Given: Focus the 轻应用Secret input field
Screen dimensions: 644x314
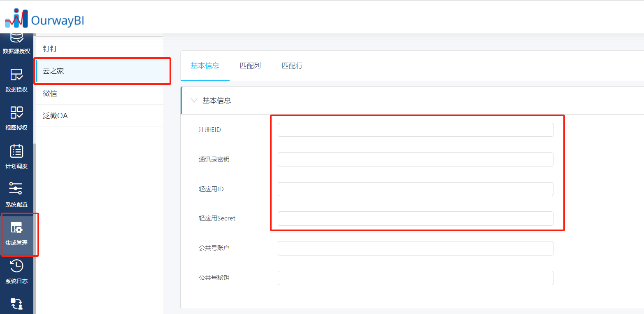Looking at the screenshot, I should point(415,218).
